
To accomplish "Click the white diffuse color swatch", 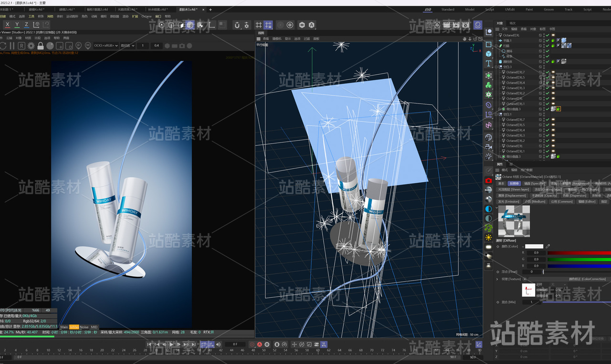I will pos(534,246).
